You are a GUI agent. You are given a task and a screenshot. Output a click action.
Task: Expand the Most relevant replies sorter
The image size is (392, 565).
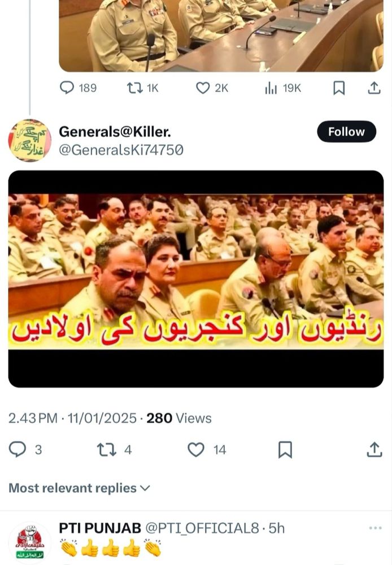point(79,488)
